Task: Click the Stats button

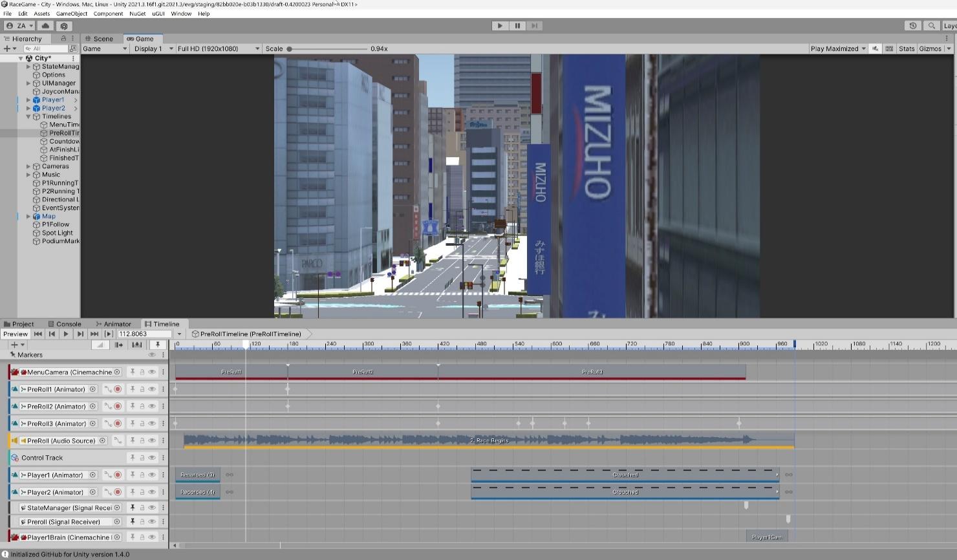Action: [907, 48]
